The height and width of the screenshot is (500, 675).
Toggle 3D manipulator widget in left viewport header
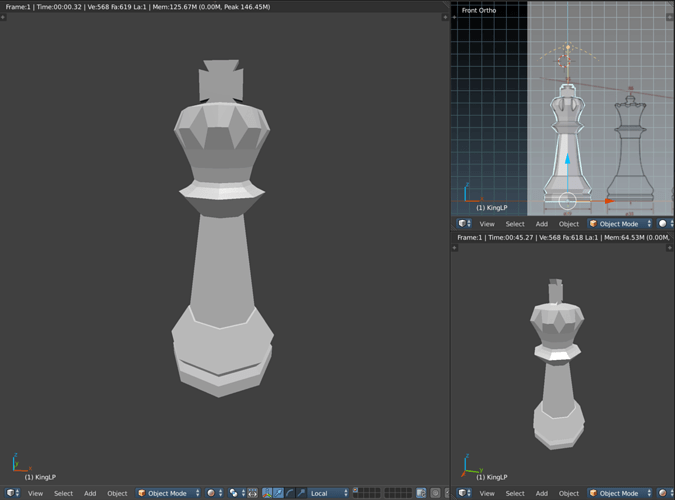tap(266, 493)
